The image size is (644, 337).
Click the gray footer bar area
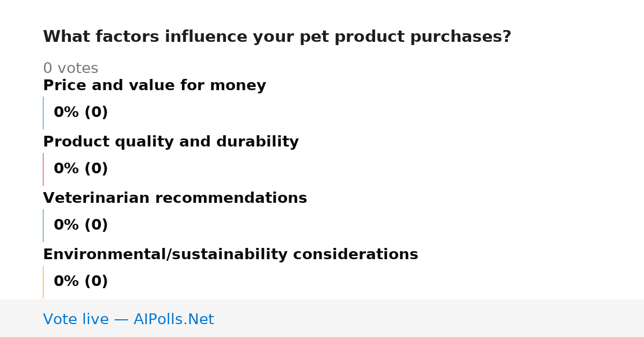[x=322, y=318]
